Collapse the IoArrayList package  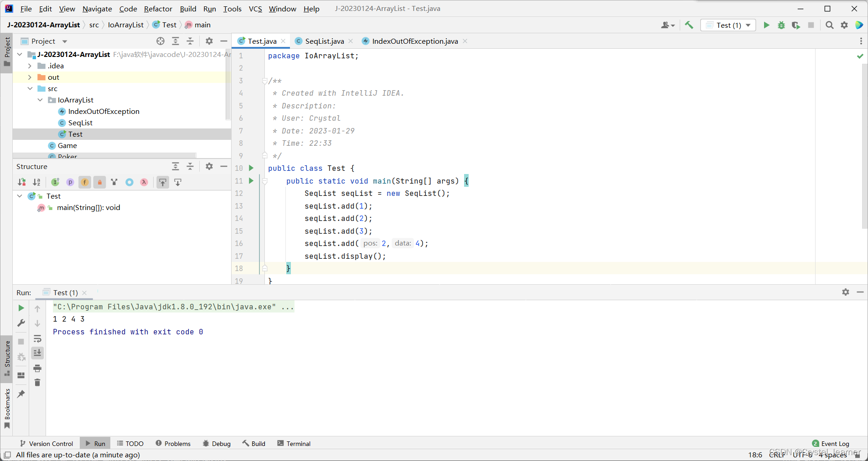[40, 100]
